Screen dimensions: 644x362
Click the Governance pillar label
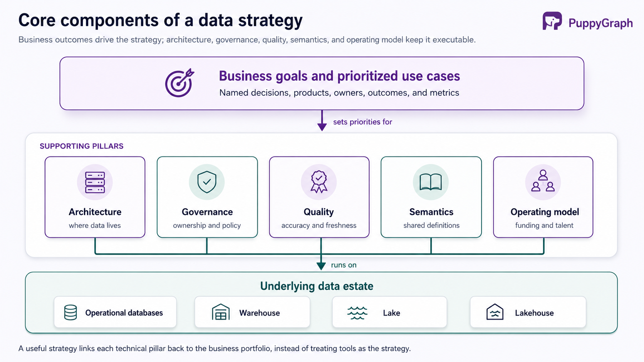(x=207, y=212)
